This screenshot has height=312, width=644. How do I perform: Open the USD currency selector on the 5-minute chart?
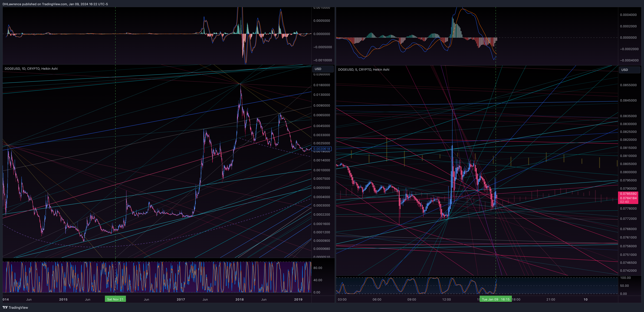(629, 70)
